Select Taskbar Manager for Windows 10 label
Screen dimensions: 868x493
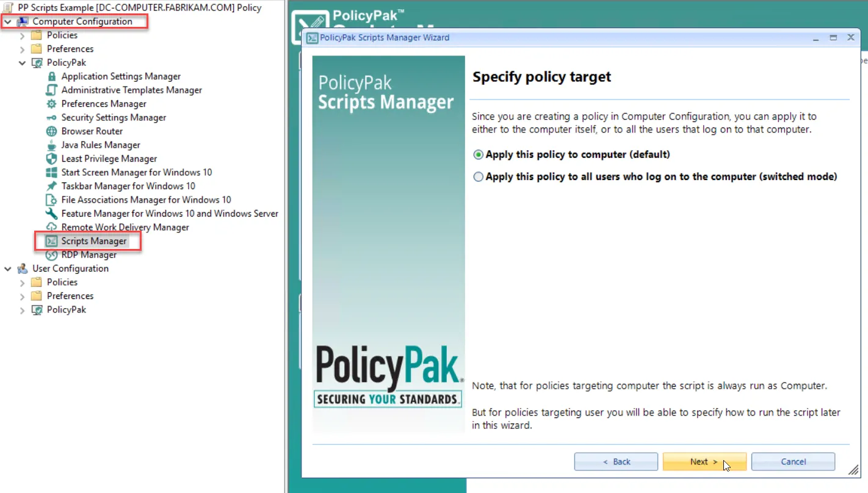click(x=128, y=186)
